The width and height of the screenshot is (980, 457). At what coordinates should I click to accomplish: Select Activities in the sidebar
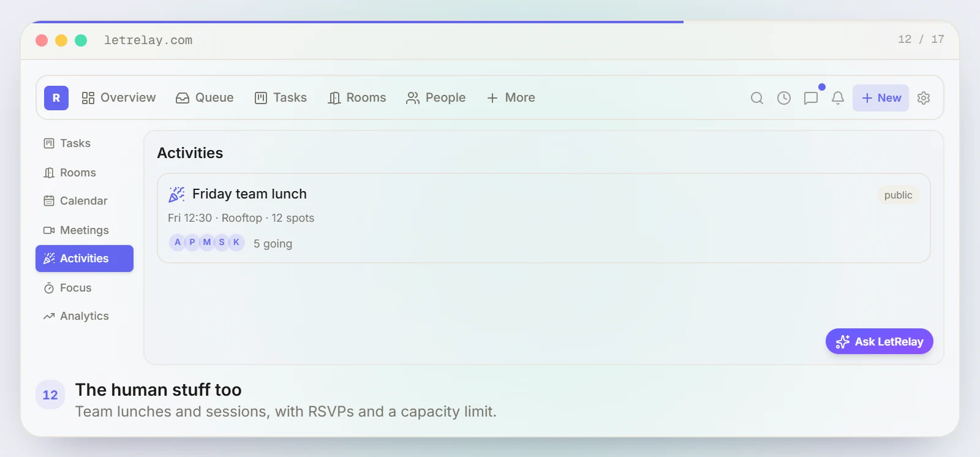point(85,259)
